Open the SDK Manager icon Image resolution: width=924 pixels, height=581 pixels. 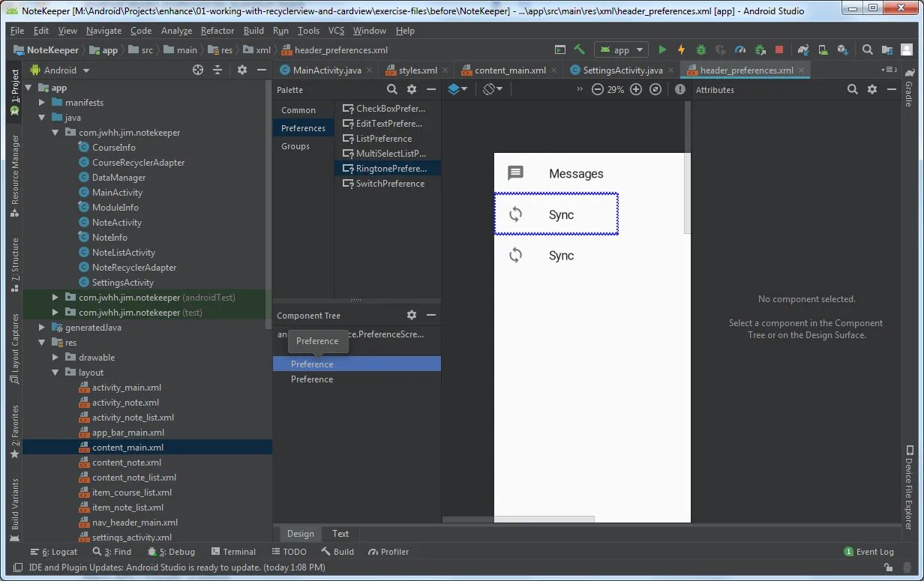point(842,49)
